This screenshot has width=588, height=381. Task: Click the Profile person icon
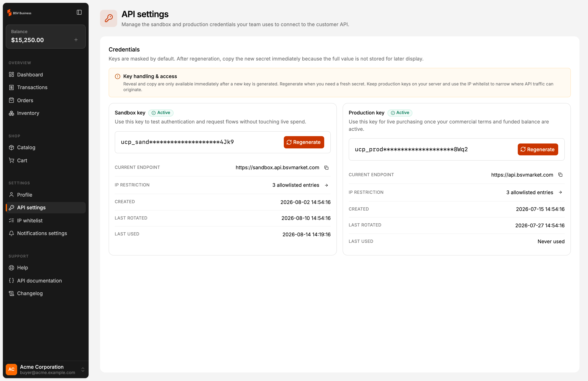[x=11, y=195]
